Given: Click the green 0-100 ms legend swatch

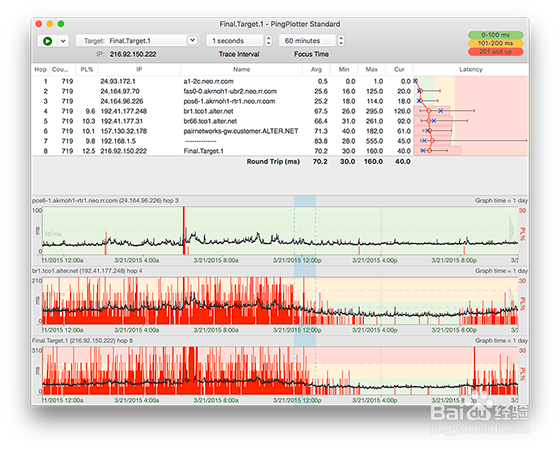Looking at the screenshot, I should pos(495,35).
